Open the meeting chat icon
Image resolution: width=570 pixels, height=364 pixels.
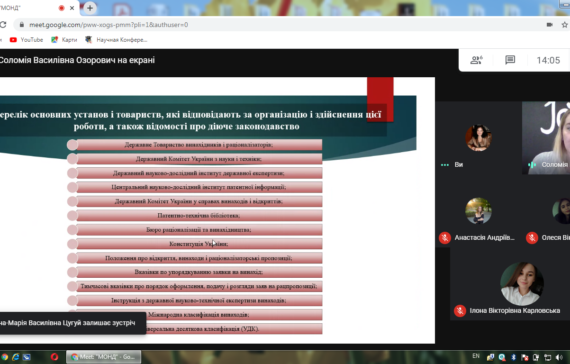[x=510, y=60]
